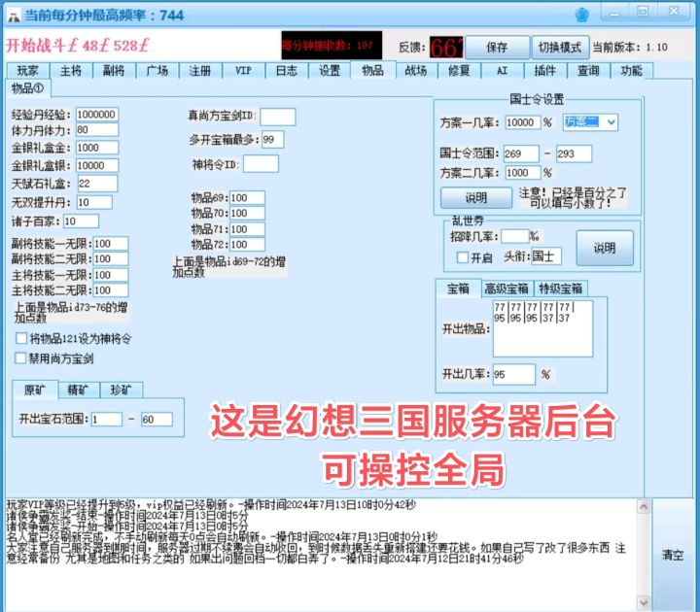Toggle the 开启 checkbox in 乱世劵
Viewport: 700px width, 612px height.
[463, 257]
